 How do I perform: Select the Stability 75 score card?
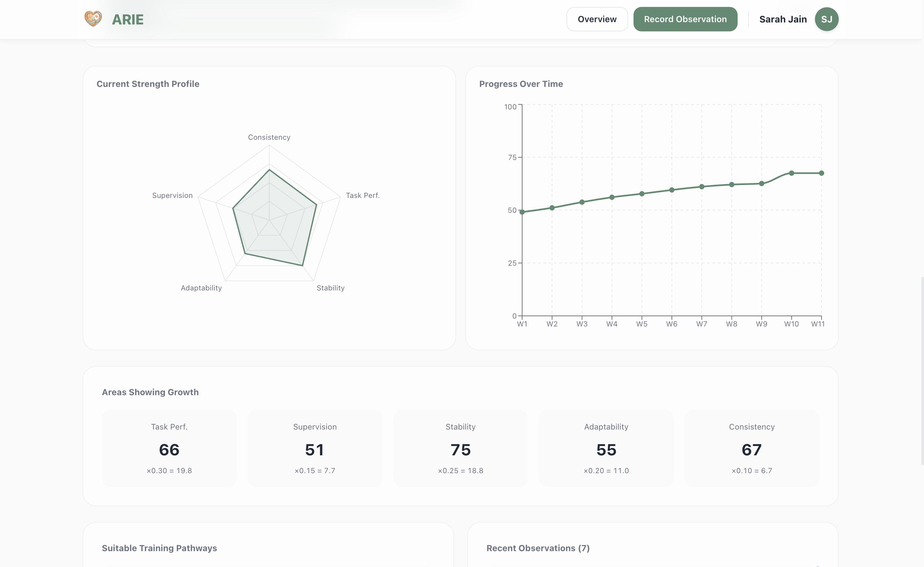460,448
